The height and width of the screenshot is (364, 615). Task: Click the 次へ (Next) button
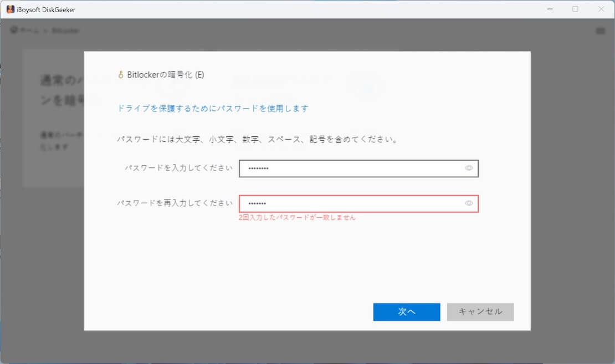point(406,312)
